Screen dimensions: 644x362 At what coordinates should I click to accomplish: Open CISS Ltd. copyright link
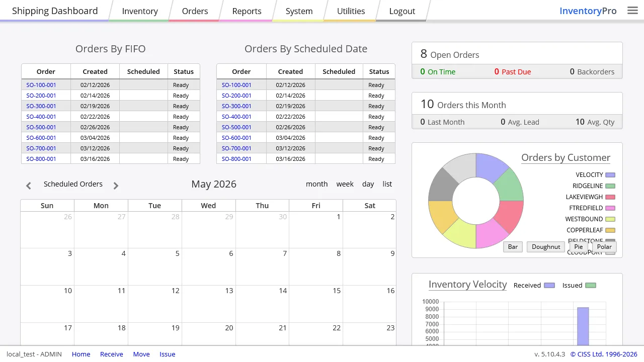(604, 354)
